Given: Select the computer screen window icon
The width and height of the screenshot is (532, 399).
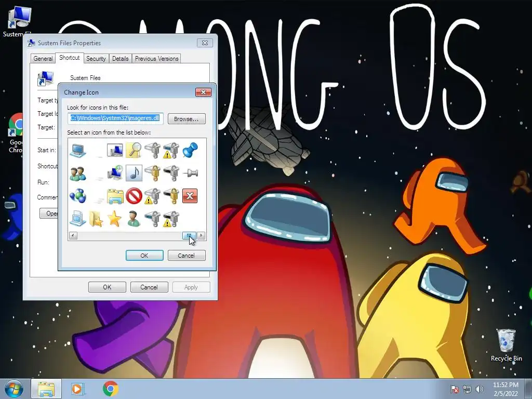Looking at the screenshot, I should [115, 150].
